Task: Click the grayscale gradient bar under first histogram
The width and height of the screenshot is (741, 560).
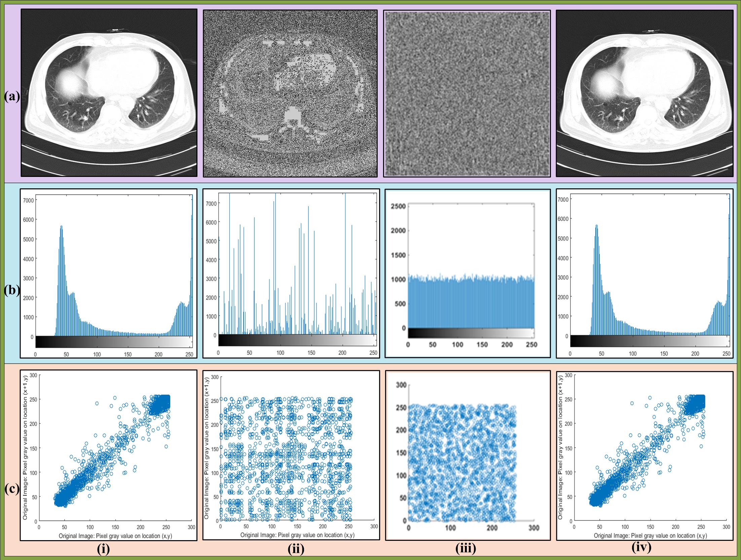Action: 114,342
